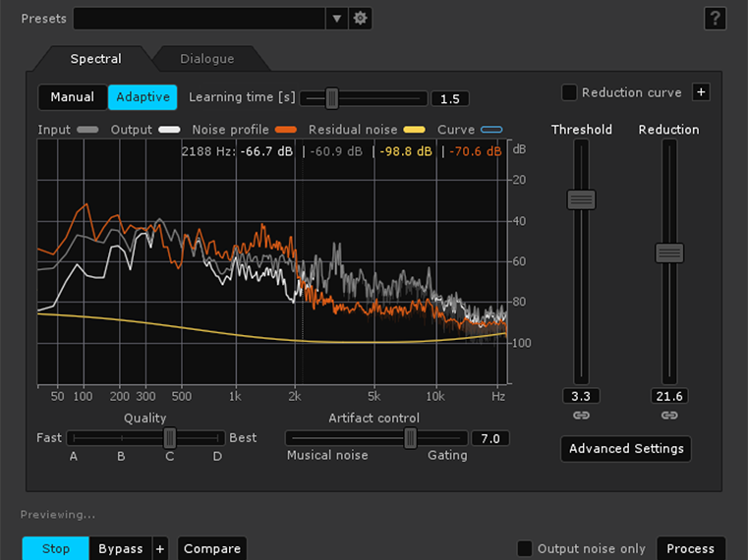Viewport: 748px width, 560px height.
Task: Open Advanced Settings
Action: [x=626, y=449]
